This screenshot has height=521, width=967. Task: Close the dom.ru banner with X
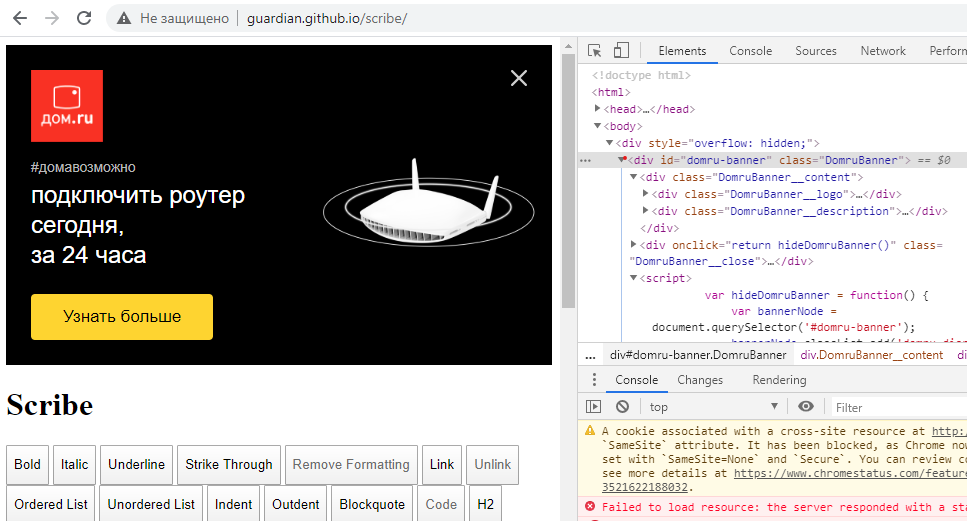point(519,78)
